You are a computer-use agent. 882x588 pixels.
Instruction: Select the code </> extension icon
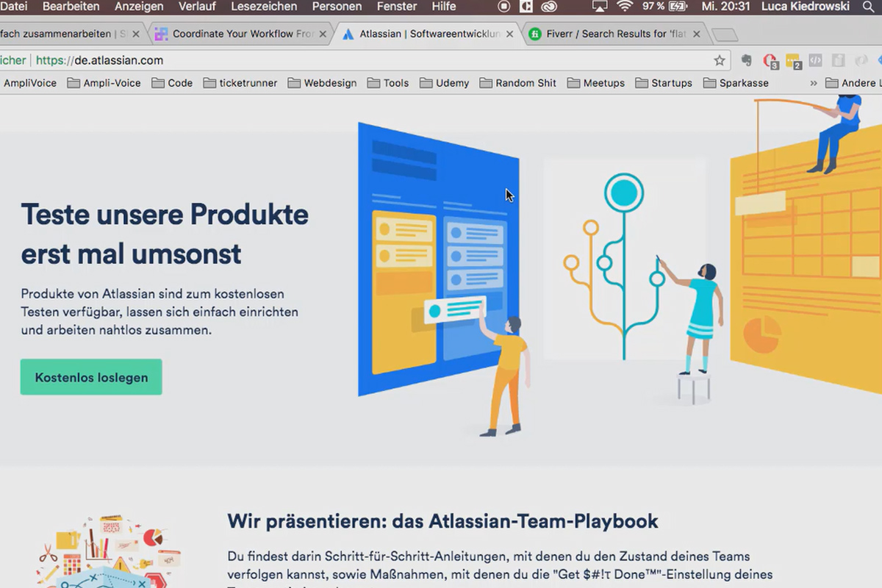pyautogui.click(x=815, y=60)
